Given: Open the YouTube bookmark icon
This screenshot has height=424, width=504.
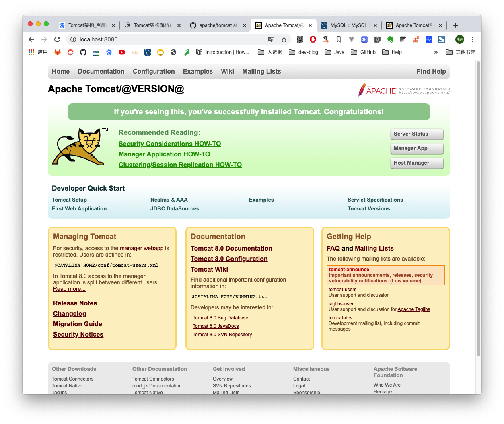Looking at the screenshot, I should pyautogui.click(x=122, y=52).
